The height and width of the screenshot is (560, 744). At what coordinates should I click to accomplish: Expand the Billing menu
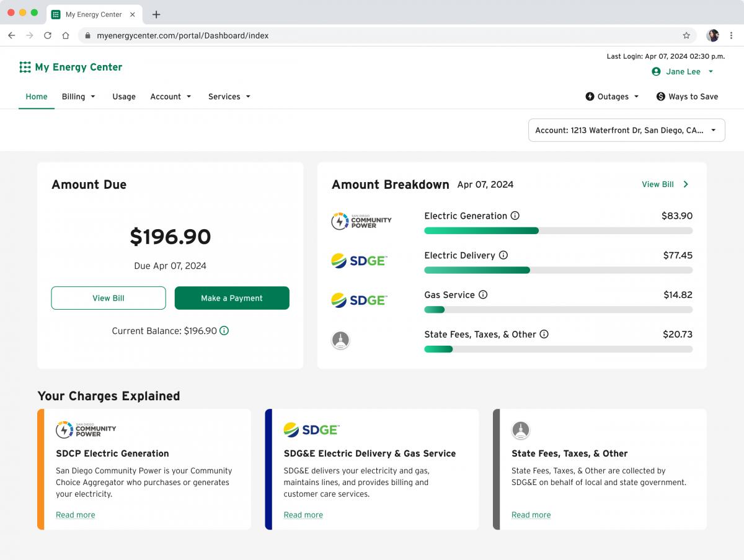click(79, 97)
